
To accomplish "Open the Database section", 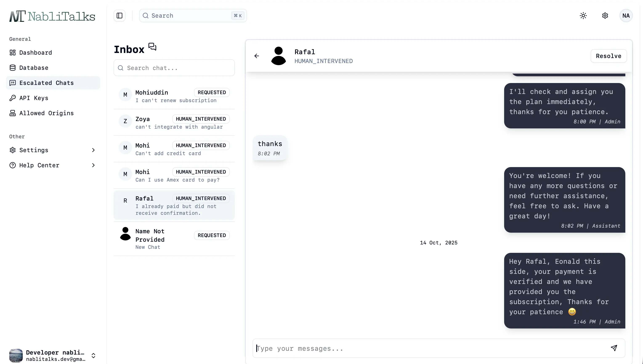I will point(34,68).
